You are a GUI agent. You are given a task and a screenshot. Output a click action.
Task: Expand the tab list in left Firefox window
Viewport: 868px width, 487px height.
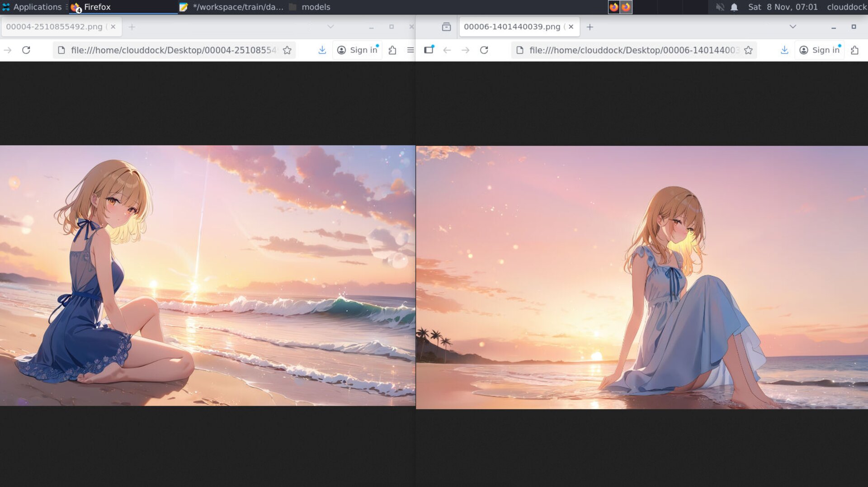click(330, 27)
